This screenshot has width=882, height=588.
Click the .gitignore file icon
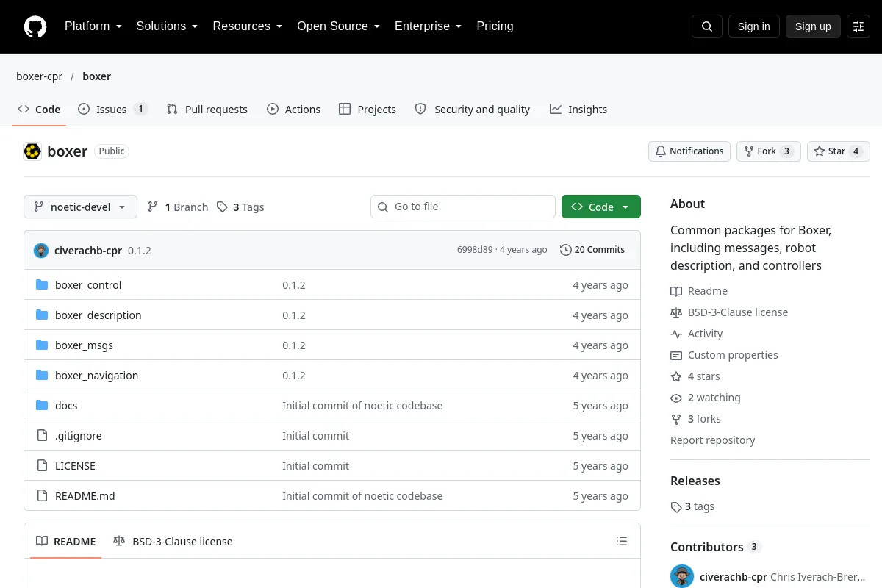[x=42, y=435]
